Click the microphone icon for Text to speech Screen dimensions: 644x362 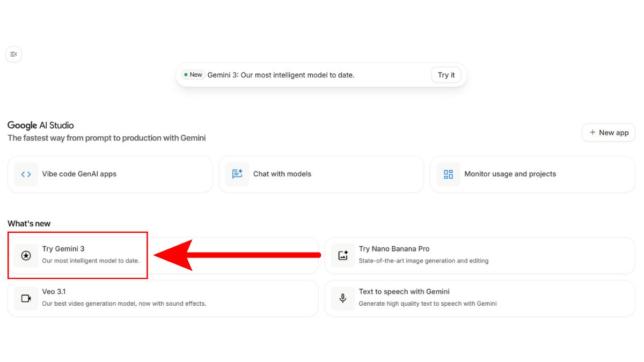343,298
